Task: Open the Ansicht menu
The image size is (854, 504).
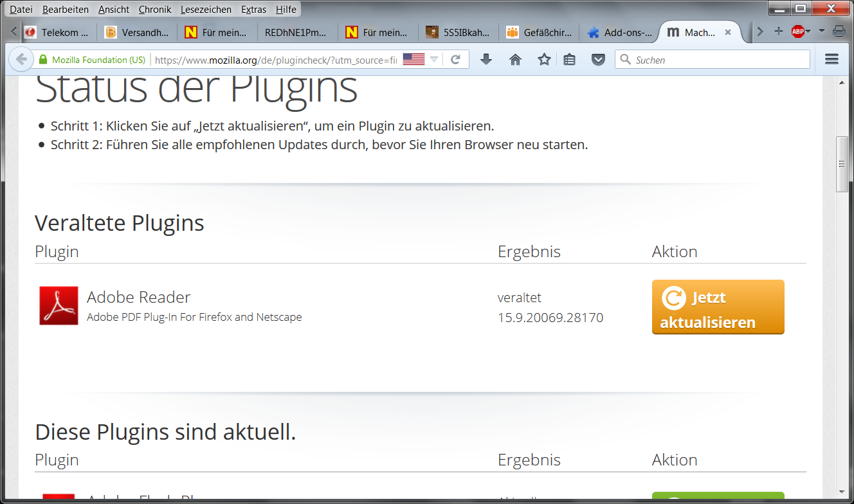Action: [114, 10]
